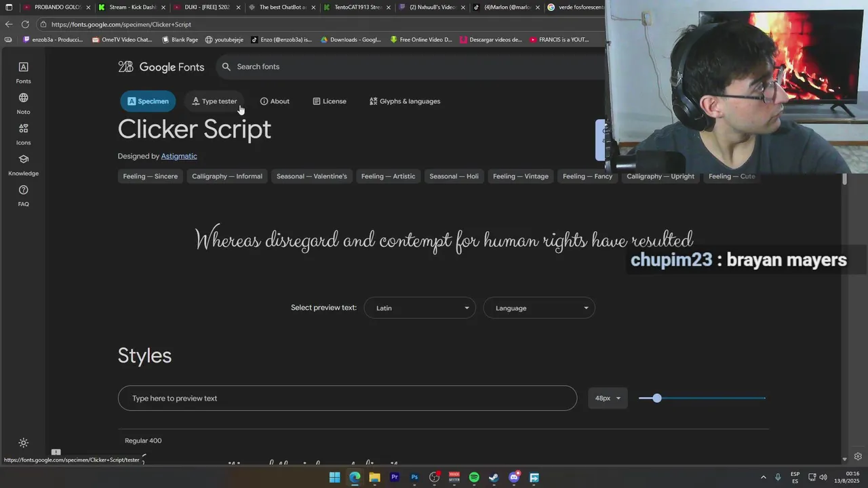Screen dimensions: 868x488
Task: Open the Language dropdown
Action: (539, 308)
